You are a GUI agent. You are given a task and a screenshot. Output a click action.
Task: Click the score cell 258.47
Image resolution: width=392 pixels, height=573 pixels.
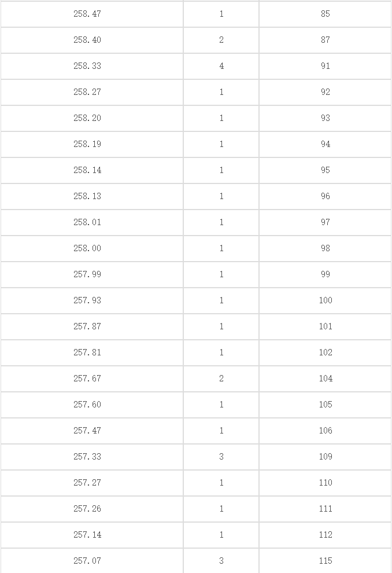87,14
